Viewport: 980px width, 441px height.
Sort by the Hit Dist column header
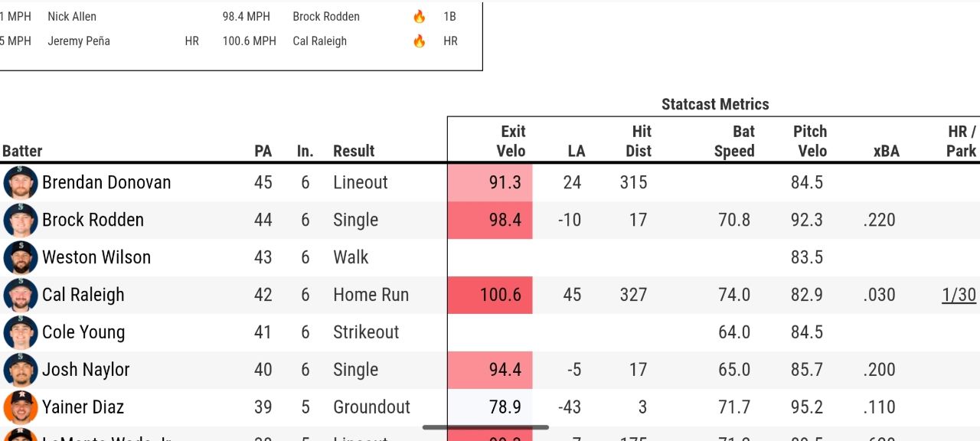[x=638, y=141]
